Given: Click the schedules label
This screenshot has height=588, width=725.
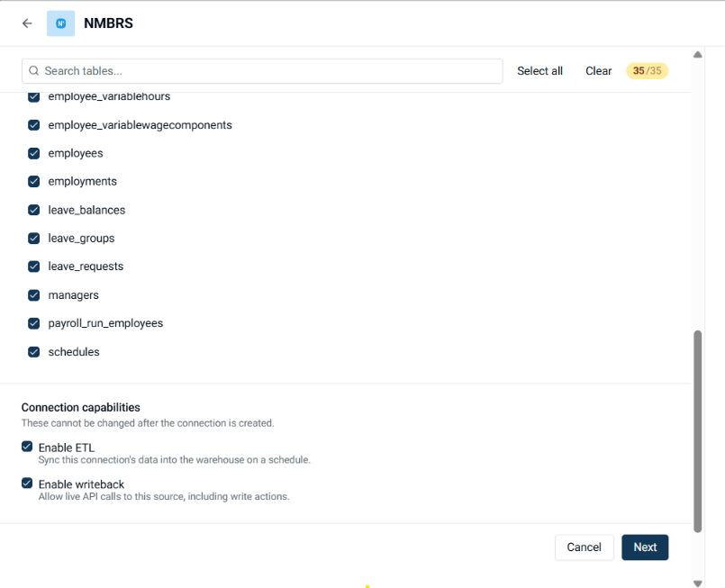Looking at the screenshot, I should (x=74, y=352).
